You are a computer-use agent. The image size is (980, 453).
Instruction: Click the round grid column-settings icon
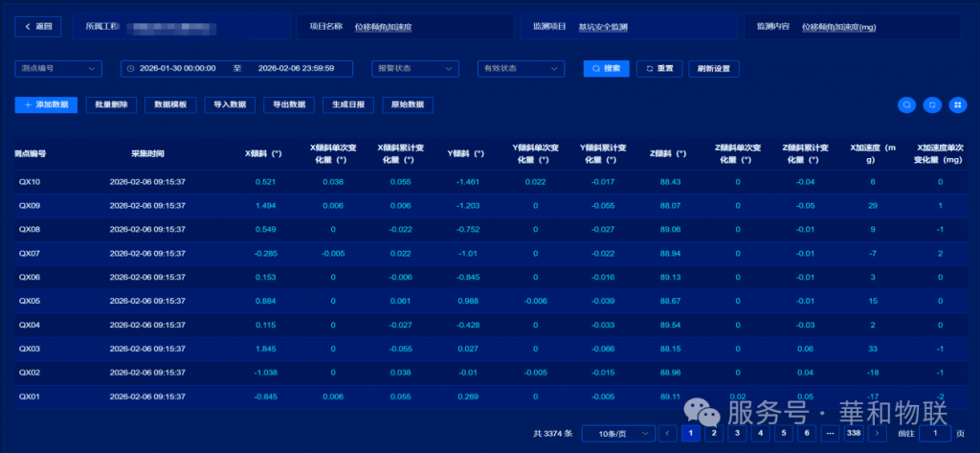(x=958, y=105)
